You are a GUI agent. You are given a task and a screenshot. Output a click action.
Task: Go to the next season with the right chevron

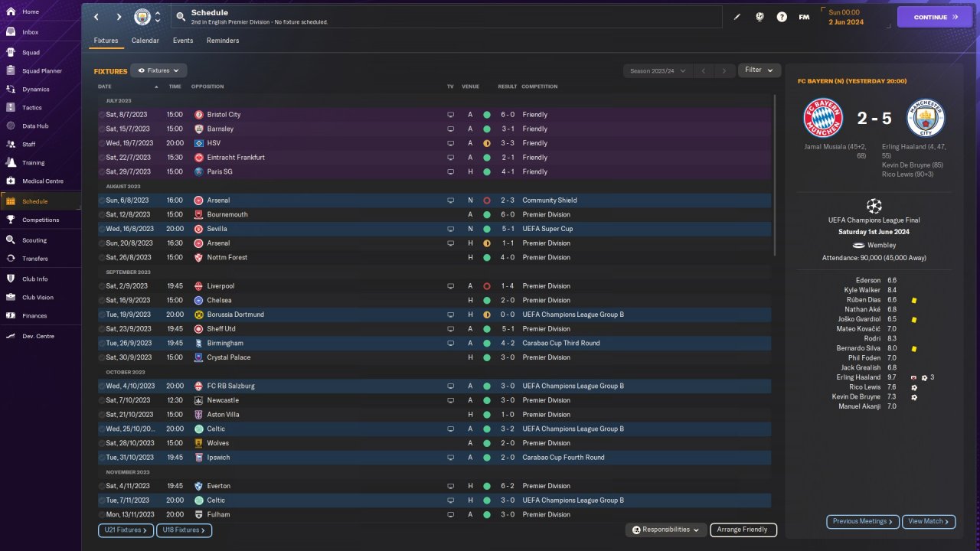(x=724, y=71)
